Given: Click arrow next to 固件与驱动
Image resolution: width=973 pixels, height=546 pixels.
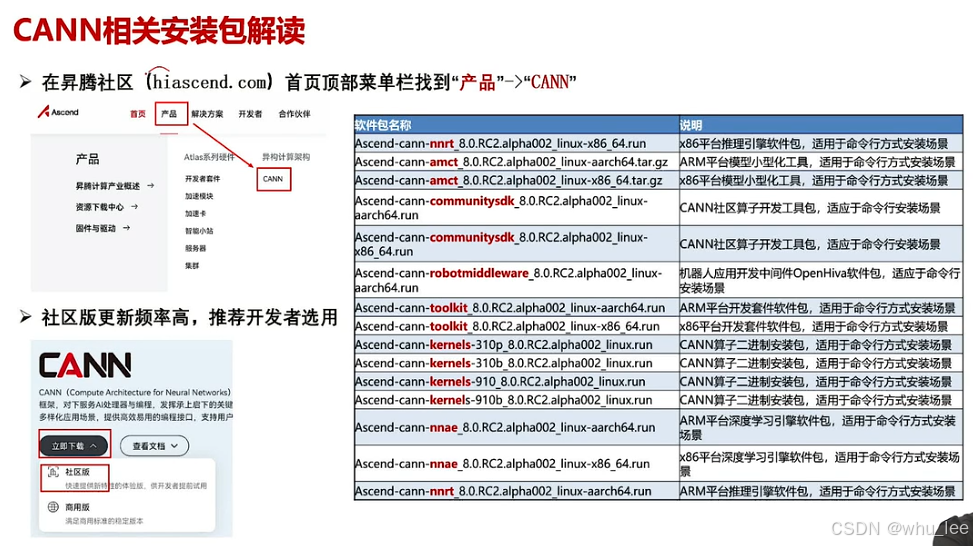Looking at the screenshot, I should pos(126,228).
